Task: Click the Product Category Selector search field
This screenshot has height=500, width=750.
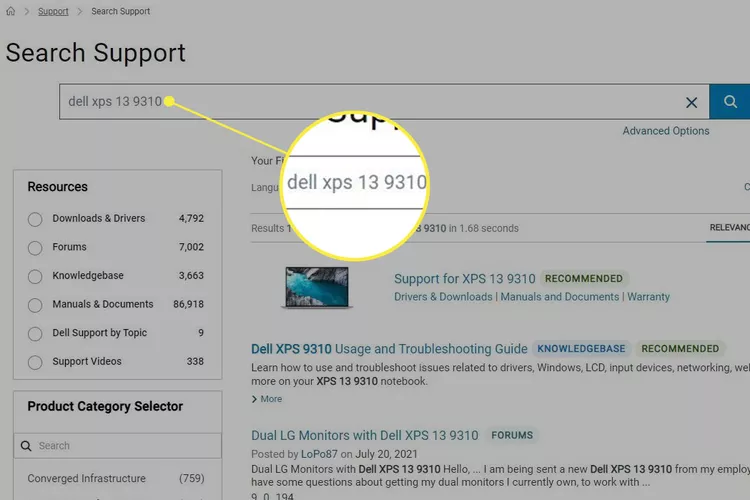Action: pyautogui.click(x=118, y=446)
